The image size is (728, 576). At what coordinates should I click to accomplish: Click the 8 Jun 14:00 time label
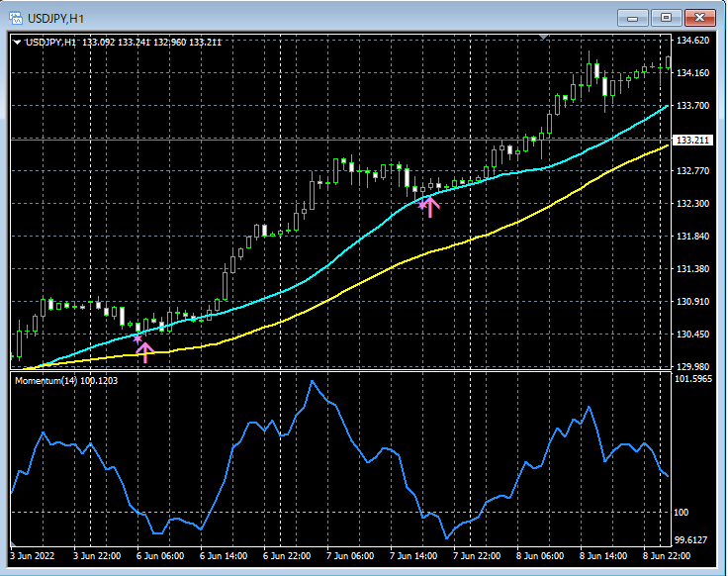[603, 556]
